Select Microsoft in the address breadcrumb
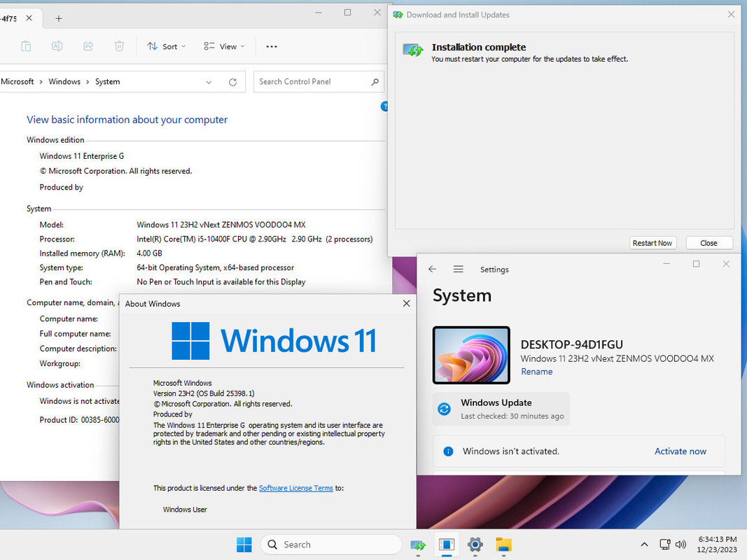The width and height of the screenshot is (747, 560). pyautogui.click(x=17, y=81)
